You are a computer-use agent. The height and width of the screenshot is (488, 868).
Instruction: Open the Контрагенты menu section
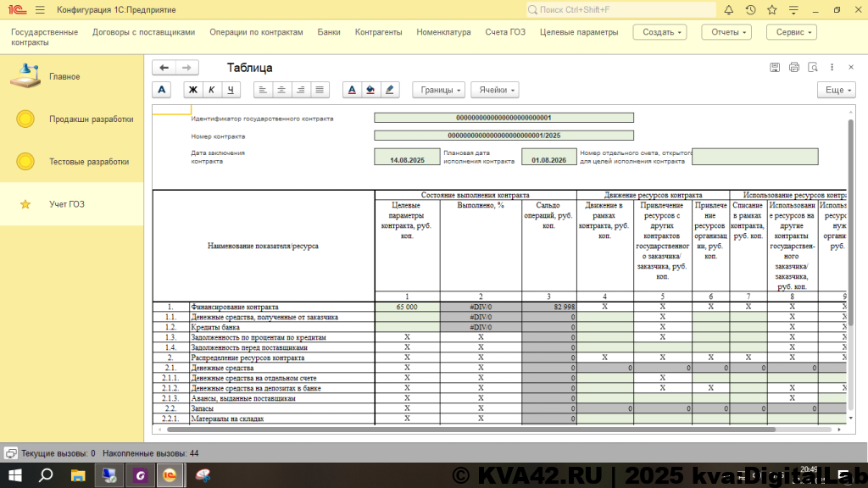point(378,32)
